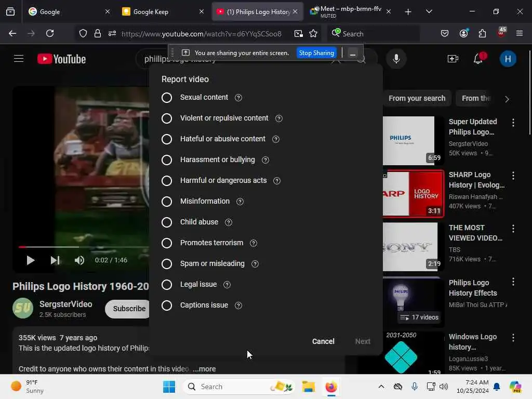Bookmark this page with star
The image size is (532, 399).
coord(313,33)
